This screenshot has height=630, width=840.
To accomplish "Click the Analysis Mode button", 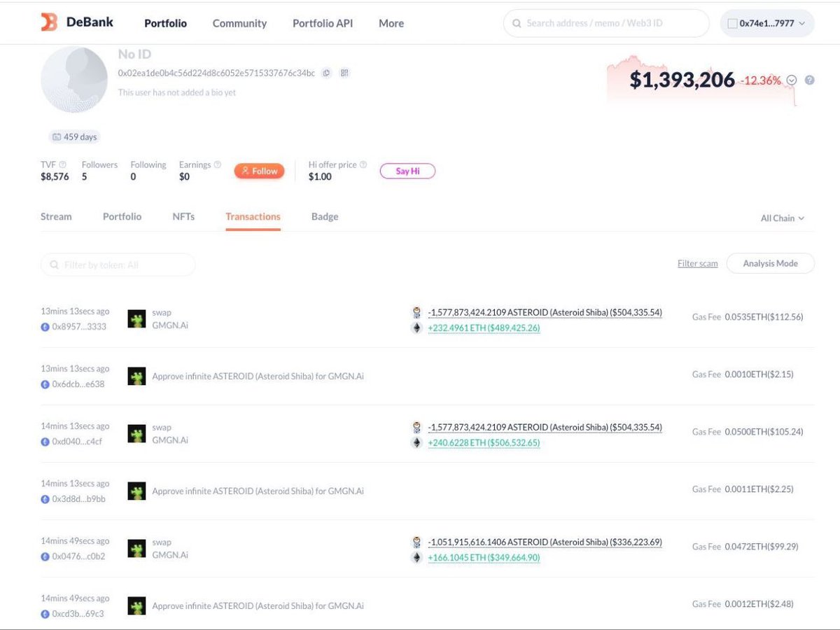I will coord(770,263).
